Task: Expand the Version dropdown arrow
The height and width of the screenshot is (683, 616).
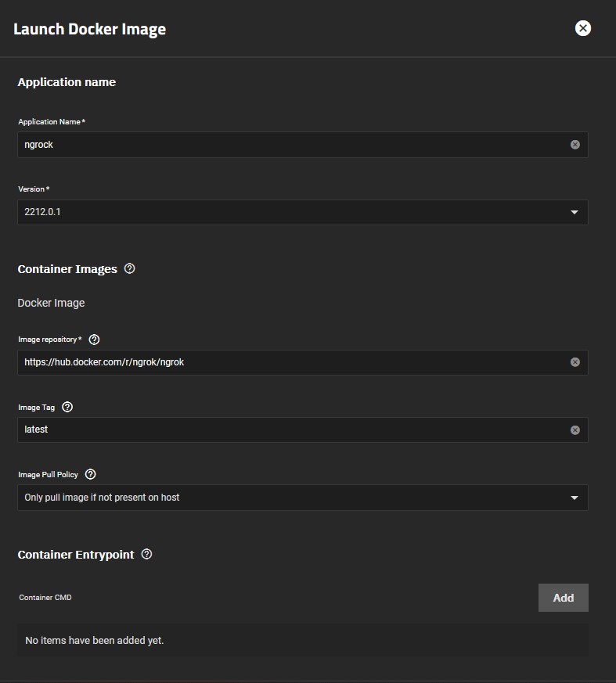Action: click(x=575, y=212)
